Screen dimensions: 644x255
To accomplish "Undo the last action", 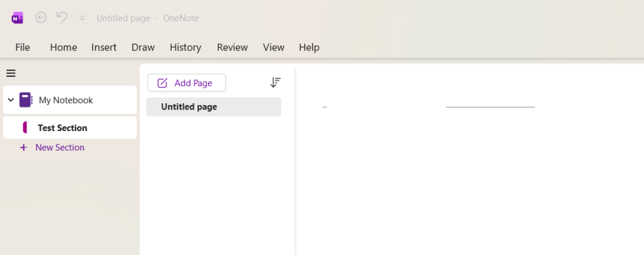I will coord(62,18).
